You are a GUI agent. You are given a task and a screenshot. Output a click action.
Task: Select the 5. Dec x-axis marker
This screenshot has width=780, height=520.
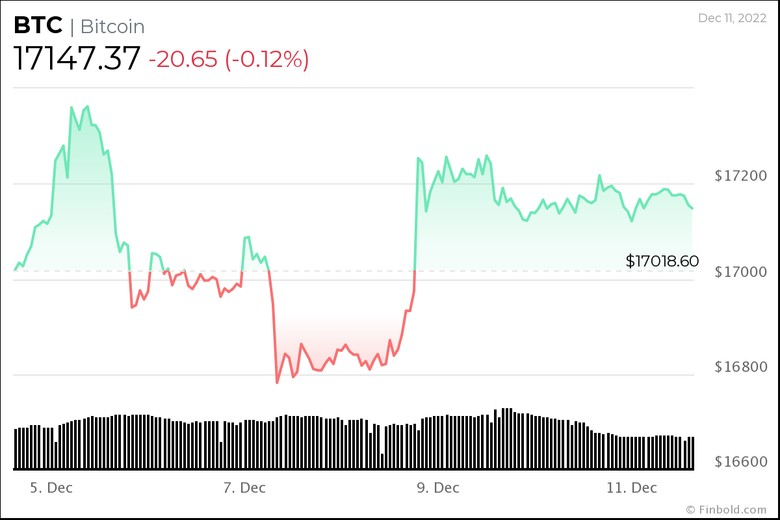pyautogui.click(x=51, y=488)
